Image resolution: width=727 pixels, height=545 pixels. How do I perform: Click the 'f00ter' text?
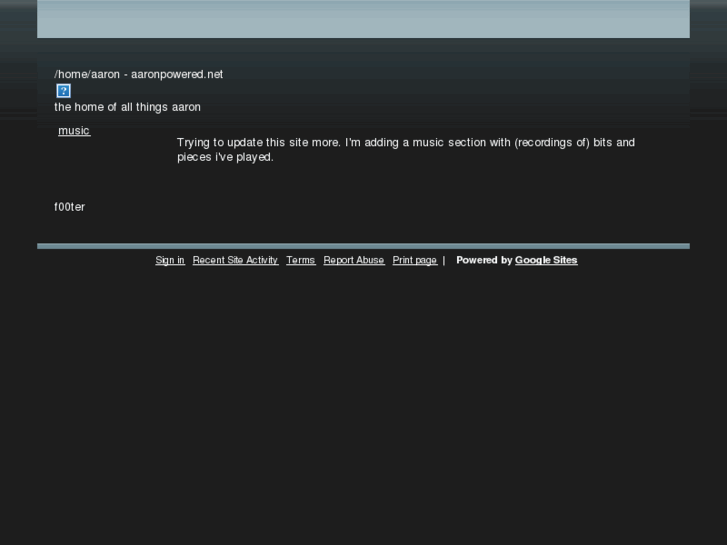[70, 207]
